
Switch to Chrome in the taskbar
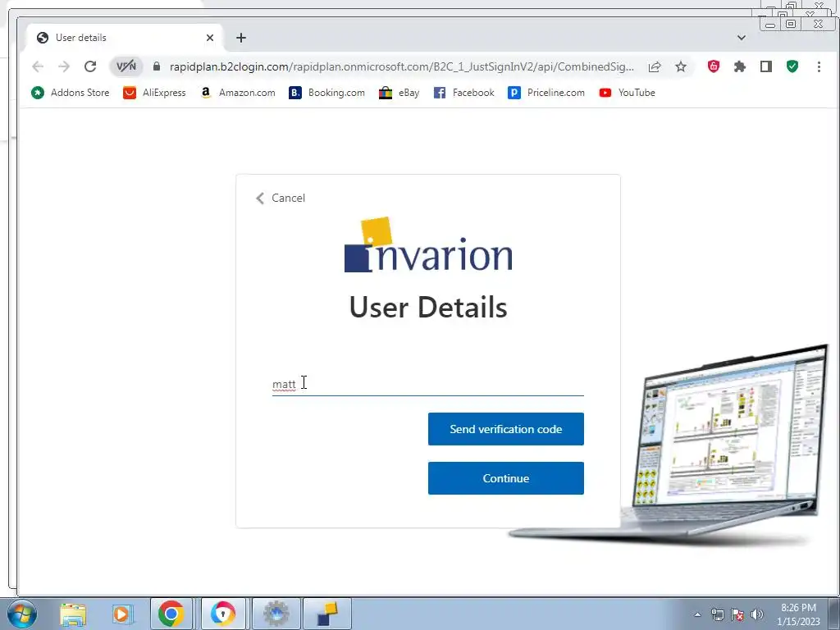point(171,614)
